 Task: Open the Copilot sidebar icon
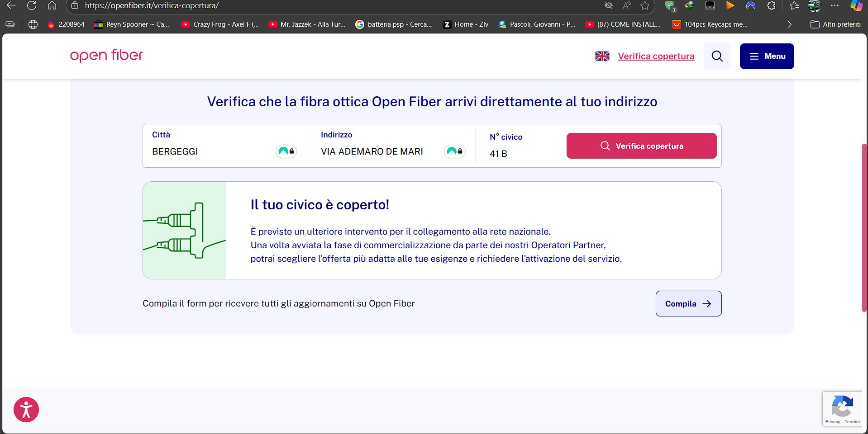(856, 6)
